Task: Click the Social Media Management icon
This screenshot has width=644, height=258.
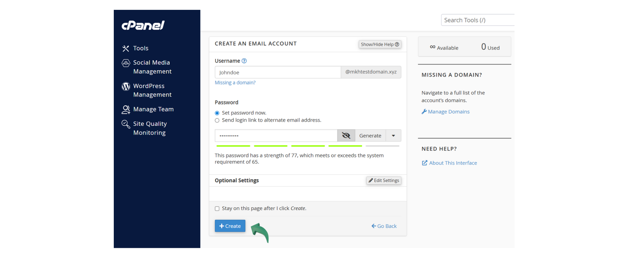Action: click(126, 63)
